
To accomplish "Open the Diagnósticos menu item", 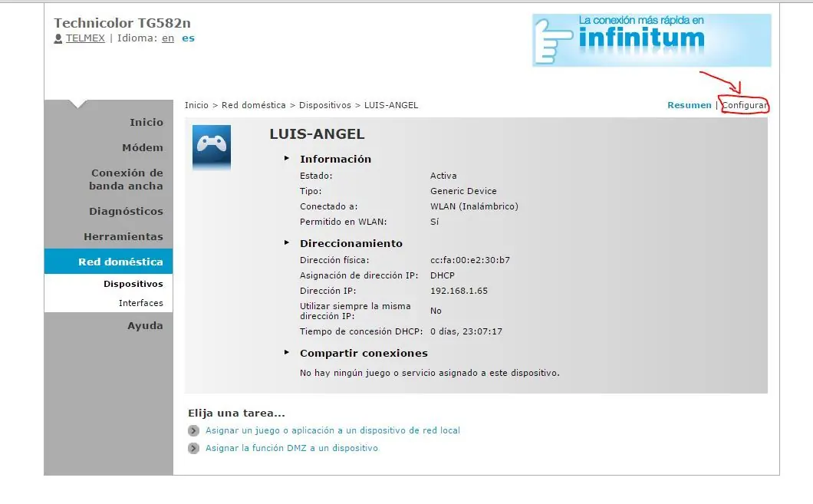I will [x=126, y=212].
